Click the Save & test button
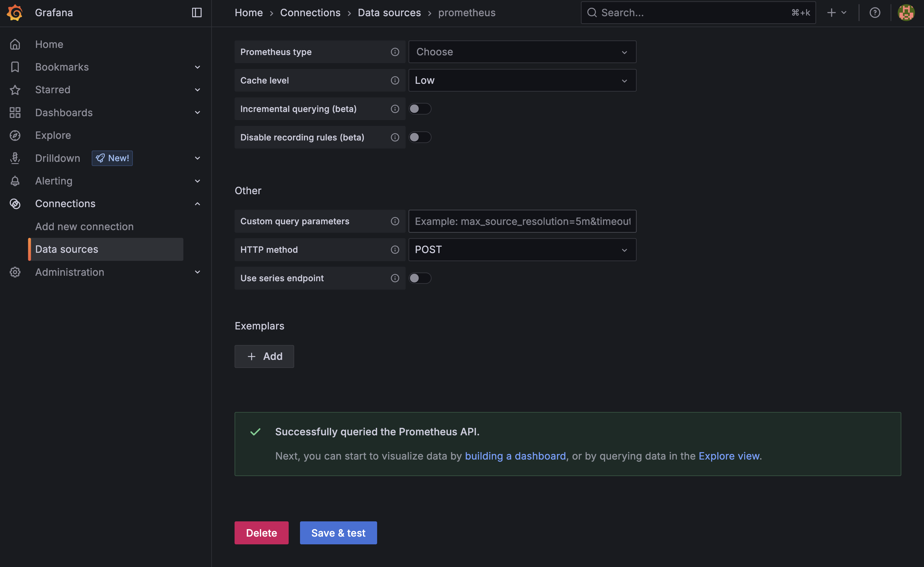 pos(338,533)
